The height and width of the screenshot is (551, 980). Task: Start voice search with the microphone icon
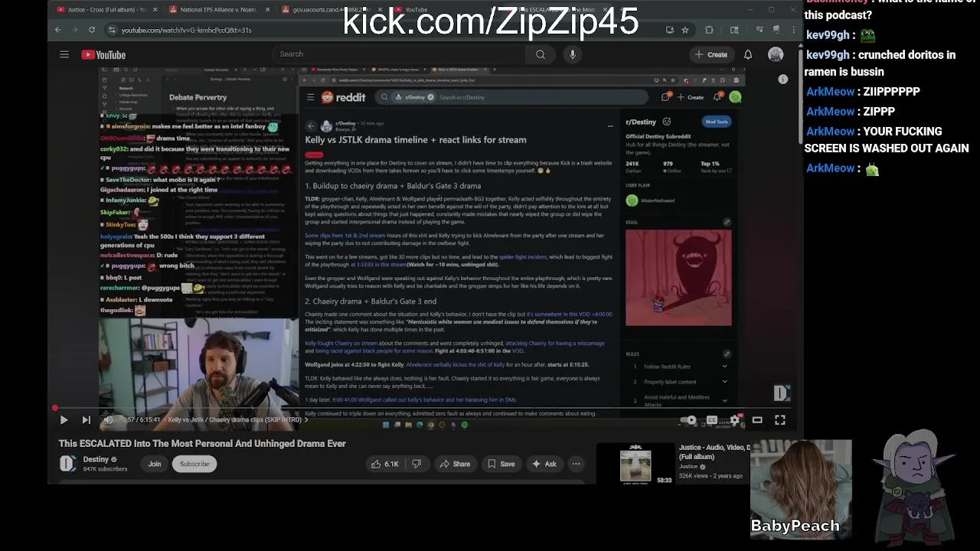(573, 54)
